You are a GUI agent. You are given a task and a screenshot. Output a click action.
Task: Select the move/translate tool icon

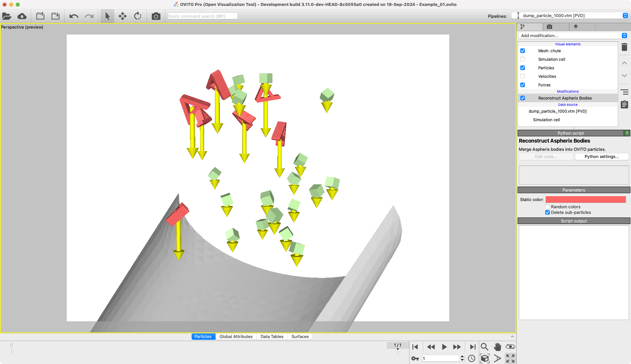(123, 16)
